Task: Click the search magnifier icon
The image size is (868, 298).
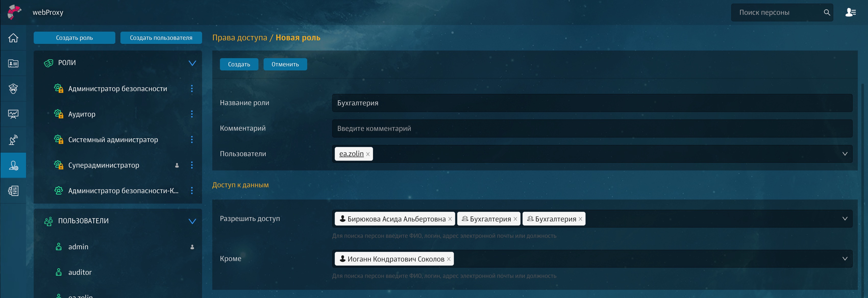Action: point(827,13)
